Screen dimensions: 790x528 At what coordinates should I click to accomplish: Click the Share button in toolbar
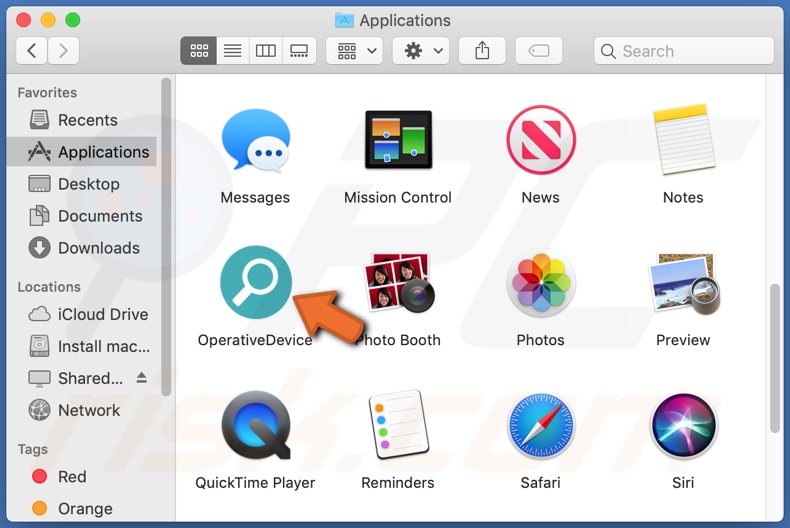tap(482, 51)
